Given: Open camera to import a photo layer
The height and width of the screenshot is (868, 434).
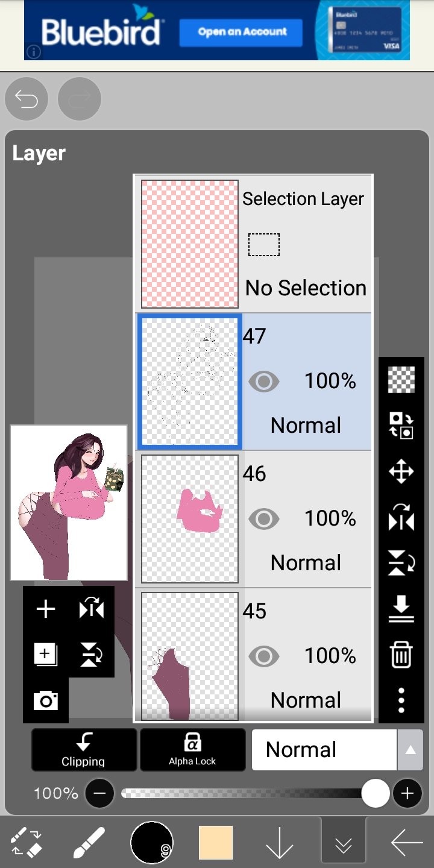Looking at the screenshot, I should coord(46,700).
